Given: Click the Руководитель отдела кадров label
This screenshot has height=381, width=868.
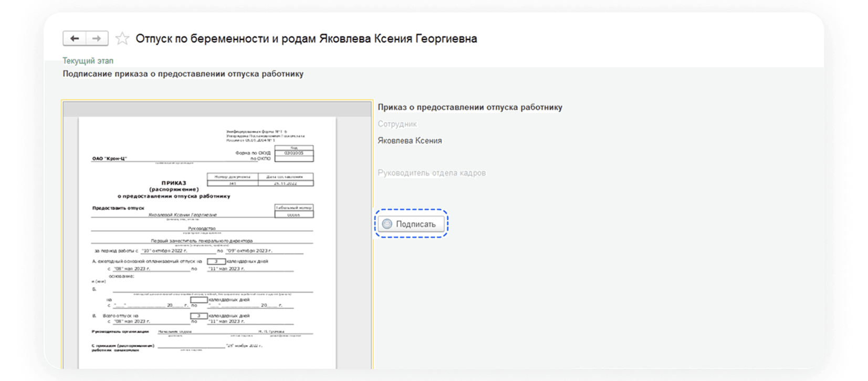Looking at the screenshot, I should [x=431, y=173].
